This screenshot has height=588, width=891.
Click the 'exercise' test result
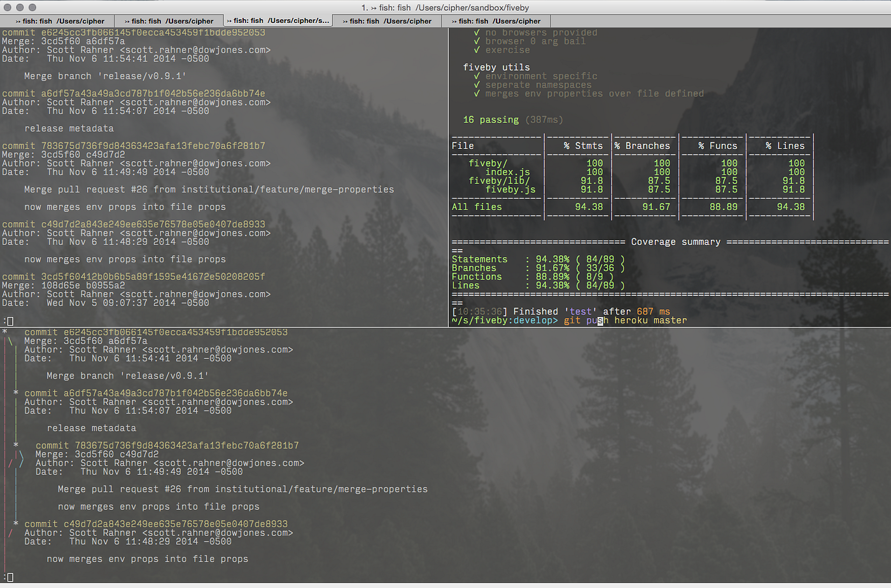click(x=507, y=50)
